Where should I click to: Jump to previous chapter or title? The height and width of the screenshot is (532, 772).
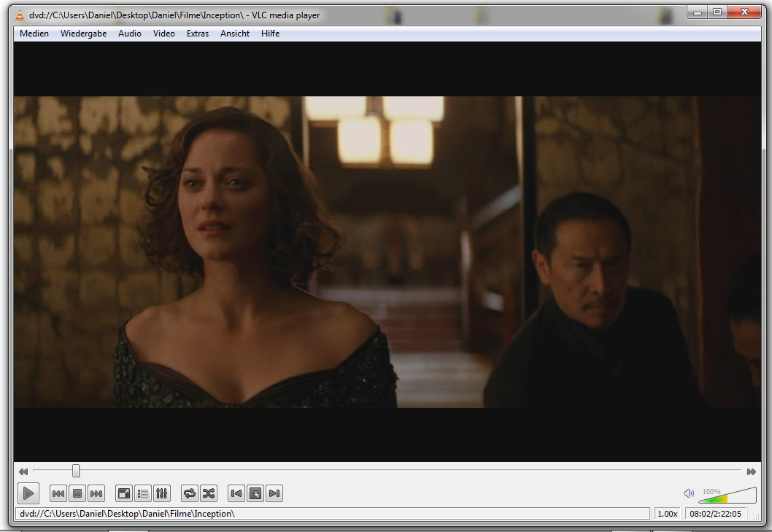[58, 493]
